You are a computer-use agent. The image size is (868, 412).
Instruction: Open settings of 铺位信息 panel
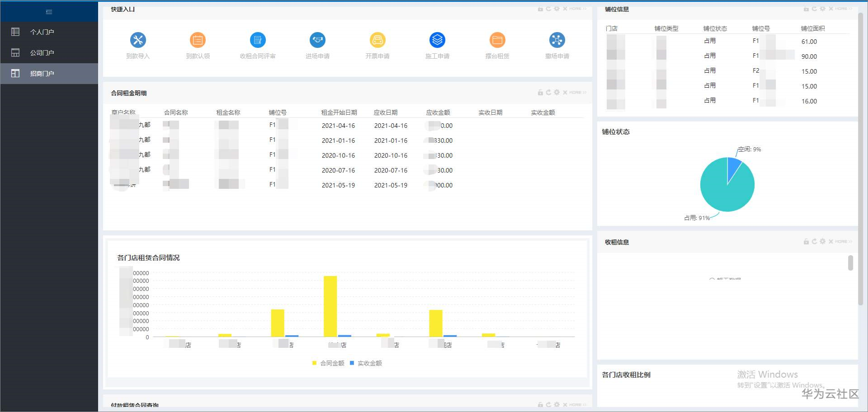822,9
